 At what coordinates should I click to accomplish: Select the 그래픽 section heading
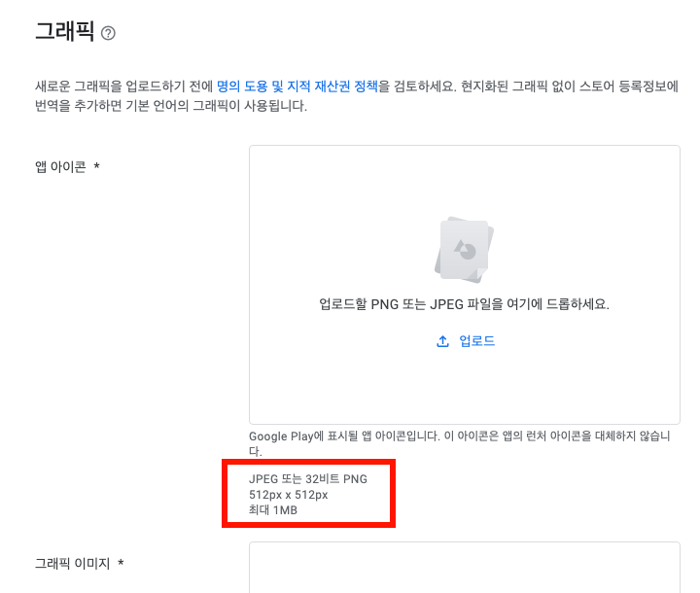tap(64, 32)
